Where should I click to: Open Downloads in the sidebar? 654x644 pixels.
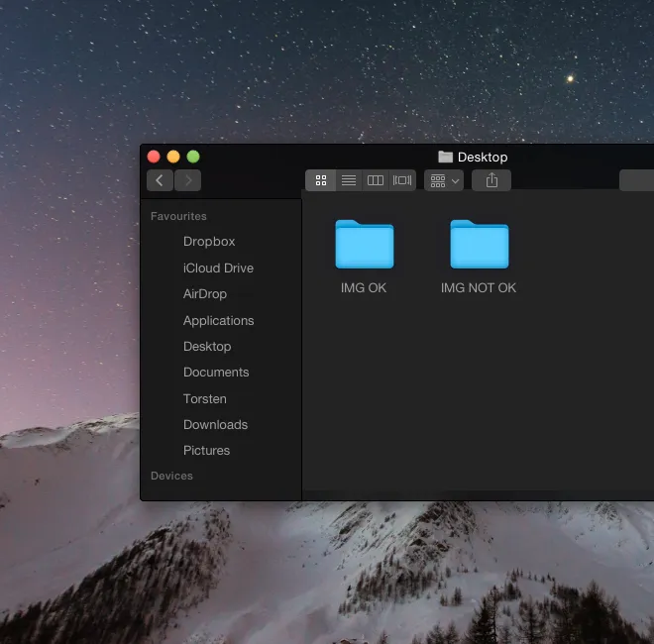click(215, 425)
